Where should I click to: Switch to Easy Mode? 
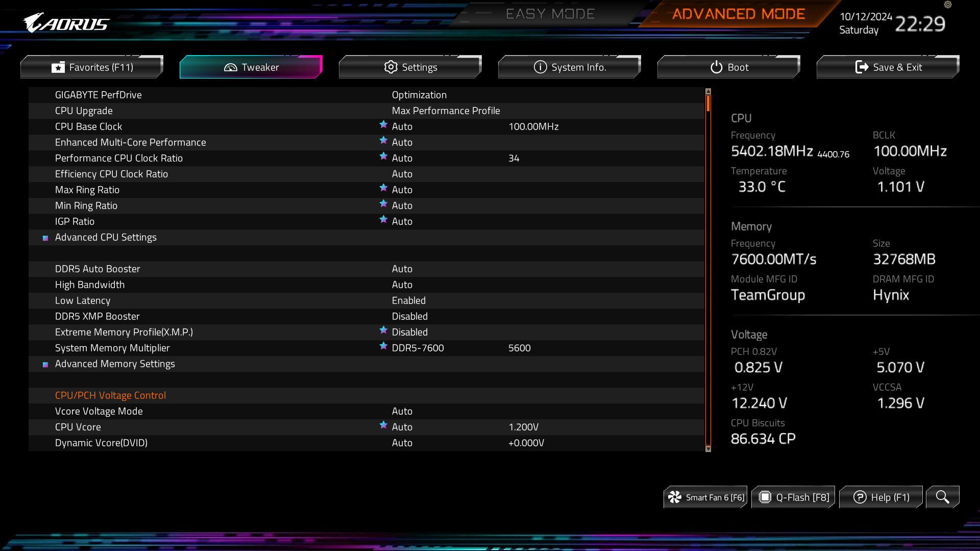coord(550,14)
